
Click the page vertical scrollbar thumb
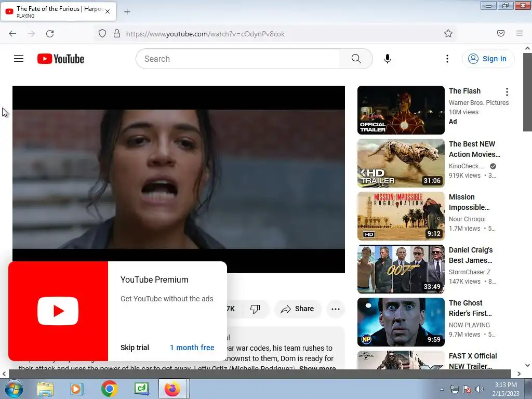click(x=527, y=91)
